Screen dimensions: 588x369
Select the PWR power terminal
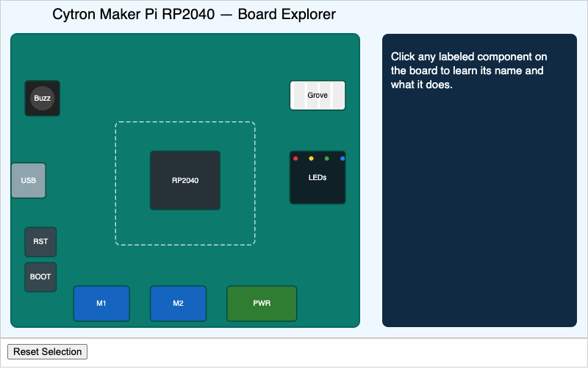point(262,304)
